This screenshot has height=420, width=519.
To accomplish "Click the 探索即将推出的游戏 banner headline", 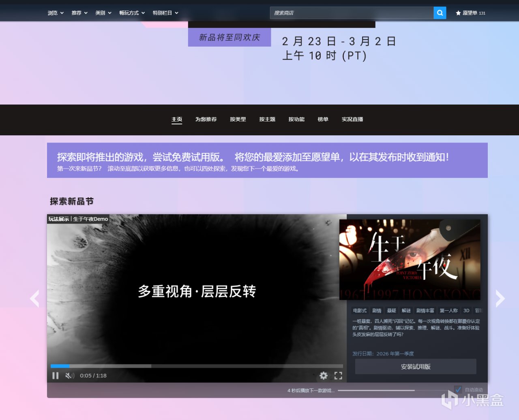I will pos(253,157).
